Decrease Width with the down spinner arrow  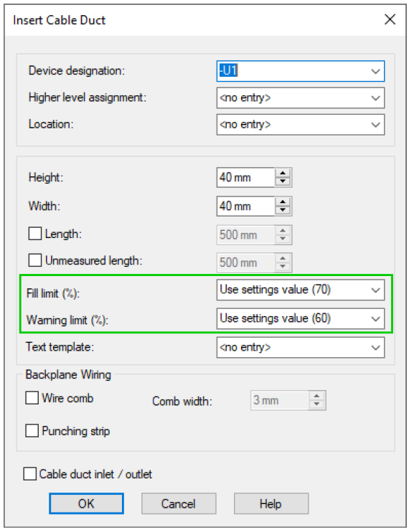[283, 210]
